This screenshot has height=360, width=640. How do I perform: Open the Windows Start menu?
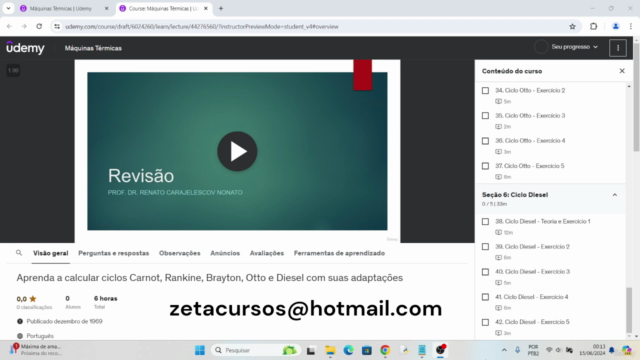click(x=200, y=350)
